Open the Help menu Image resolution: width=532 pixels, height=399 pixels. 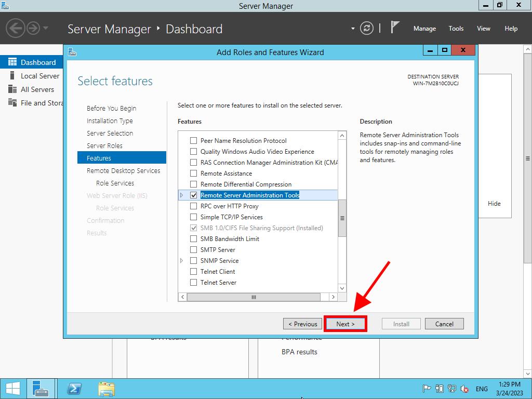[511, 29]
